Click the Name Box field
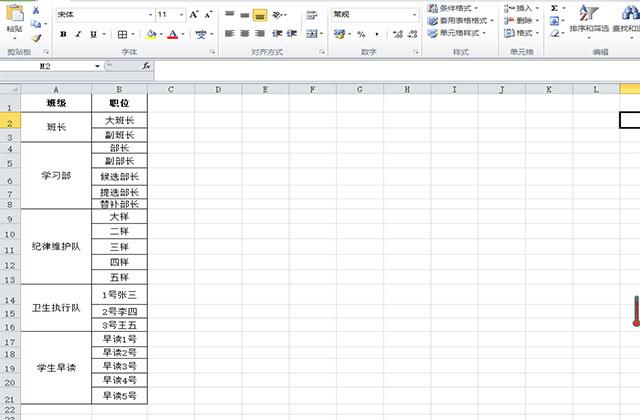640x420 pixels. coord(47,66)
